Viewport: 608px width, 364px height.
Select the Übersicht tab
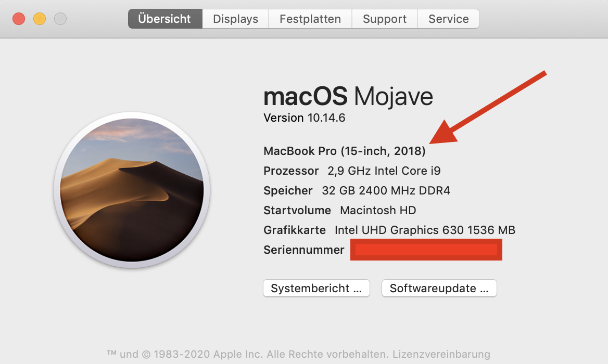tap(164, 19)
